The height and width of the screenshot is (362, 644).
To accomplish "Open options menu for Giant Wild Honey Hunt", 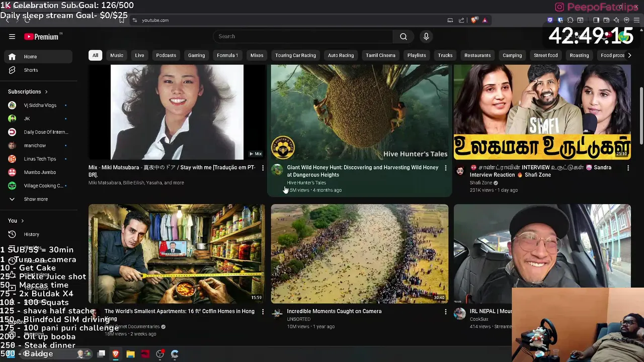I will tap(445, 168).
